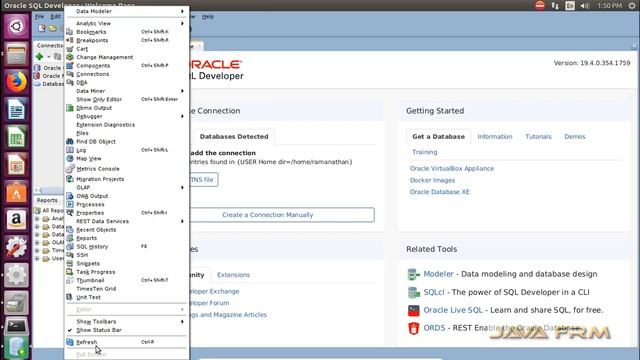Open Terminal from the Ubuntu dock
The height and width of the screenshot is (360, 640).
(x=16, y=326)
